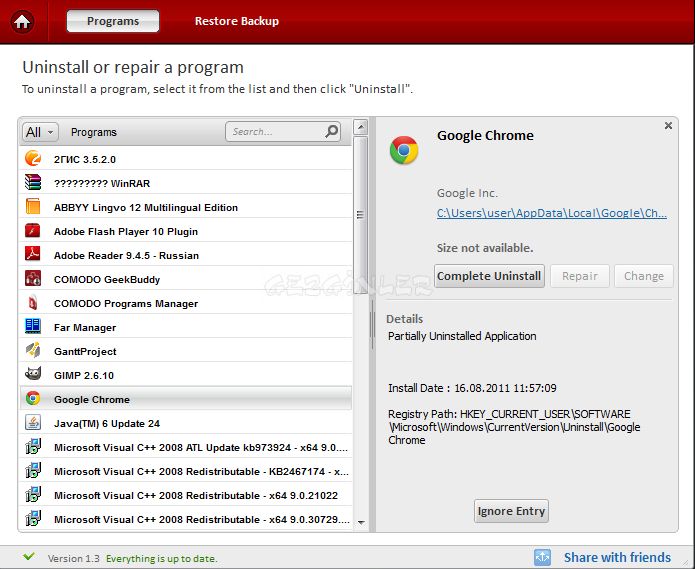Click icon for Redistributable x64 9.0.30729
The image size is (695, 569).
pyautogui.click(x=33, y=518)
